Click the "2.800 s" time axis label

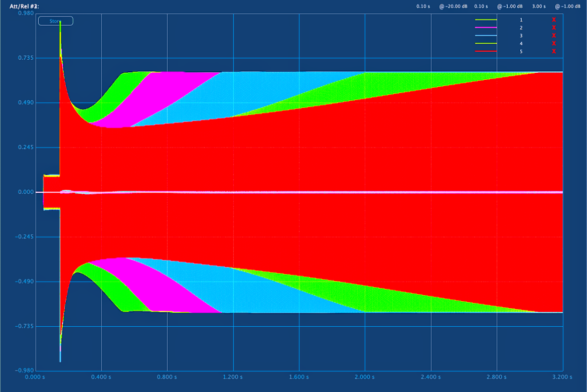pos(496,377)
